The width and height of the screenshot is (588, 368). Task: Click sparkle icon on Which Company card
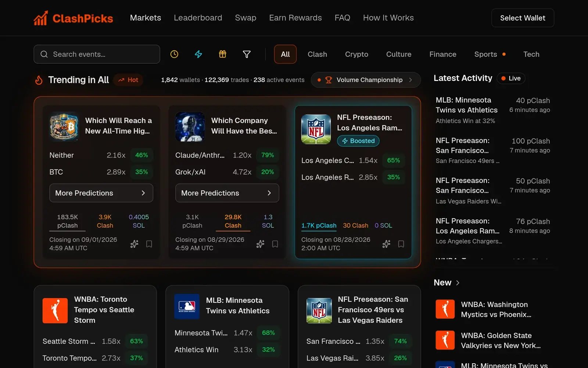tap(261, 244)
